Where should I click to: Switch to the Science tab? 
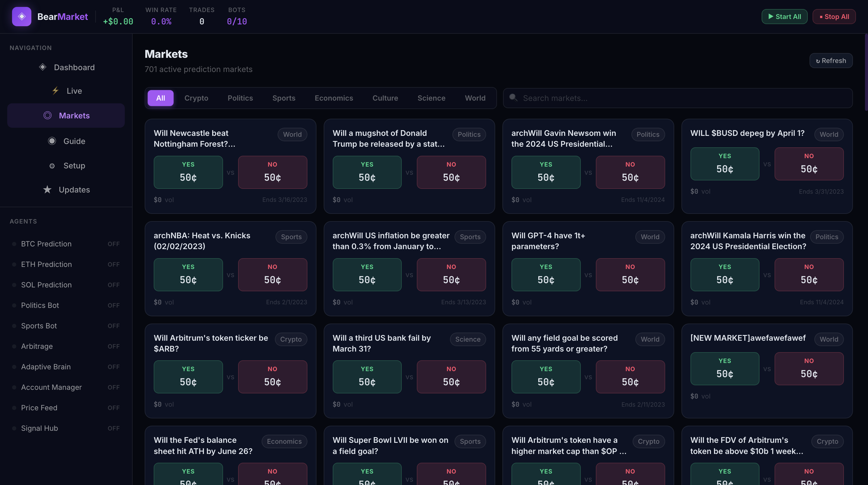(x=431, y=98)
